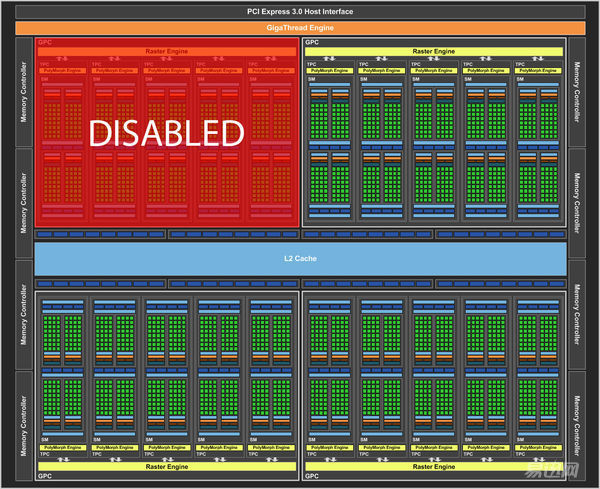Select Raster Engine of the lower-right GPC
This screenshot has width=600, height=489.
tap(434, 466)
